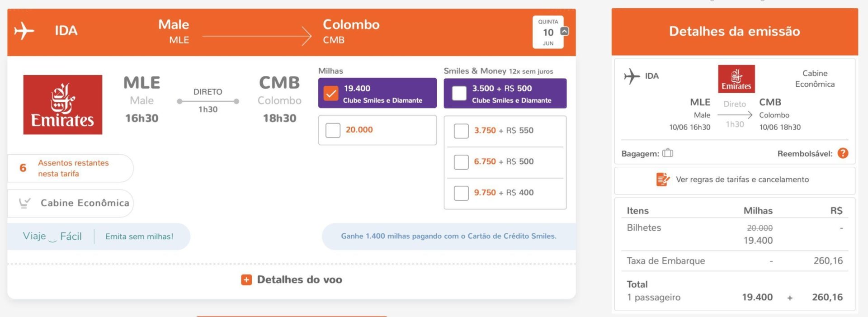Viewport: 868px width, 317px height.
Task: Click the Viaje Fácil Emita sem milhas banner
Action: pos(99,237)
